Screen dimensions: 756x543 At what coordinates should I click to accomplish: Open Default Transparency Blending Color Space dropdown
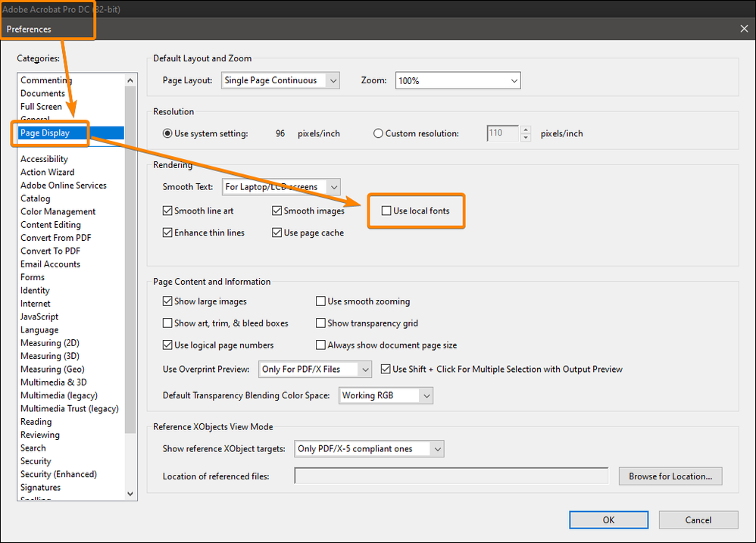click(386, 395)
